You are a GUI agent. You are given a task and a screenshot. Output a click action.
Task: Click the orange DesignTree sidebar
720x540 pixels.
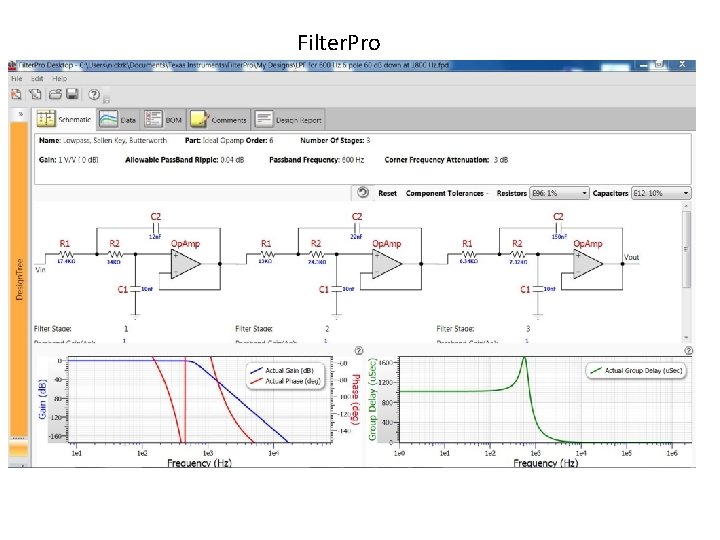(x=19, y=279)
